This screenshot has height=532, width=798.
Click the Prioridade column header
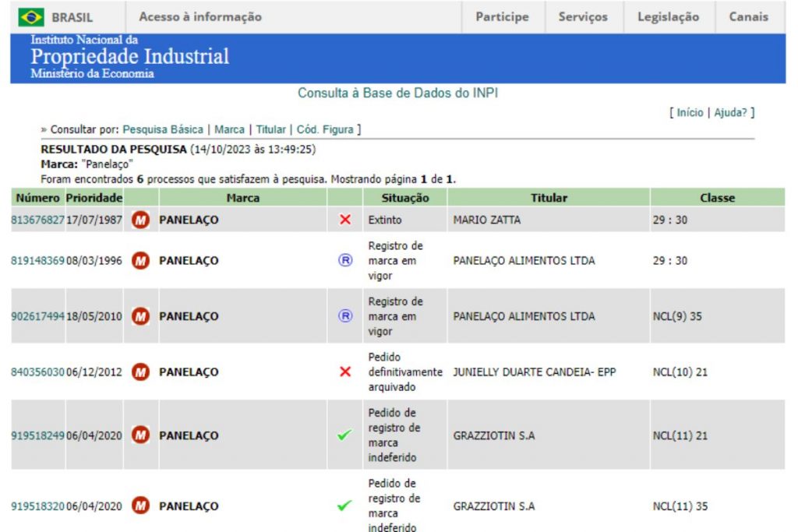[x=94, y=198]
